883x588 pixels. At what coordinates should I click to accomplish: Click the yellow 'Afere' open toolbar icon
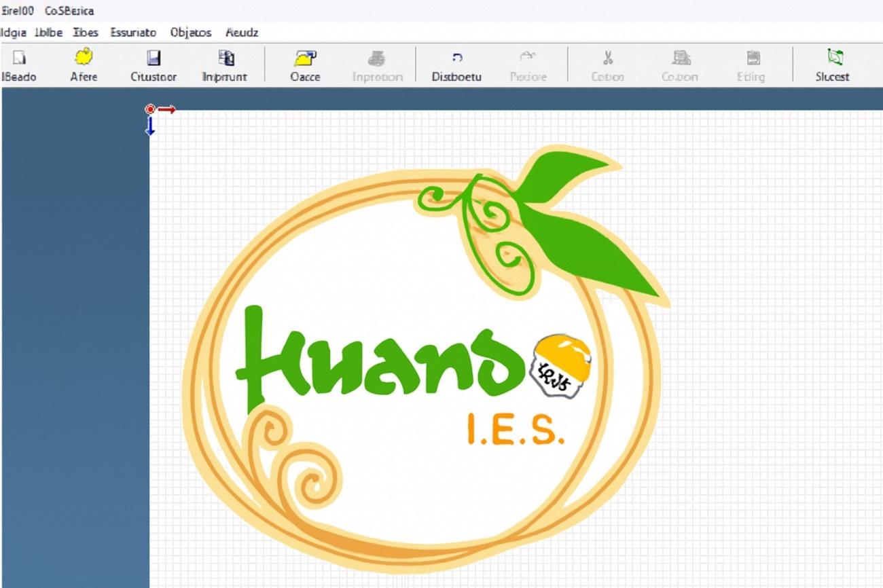(84, 58)
